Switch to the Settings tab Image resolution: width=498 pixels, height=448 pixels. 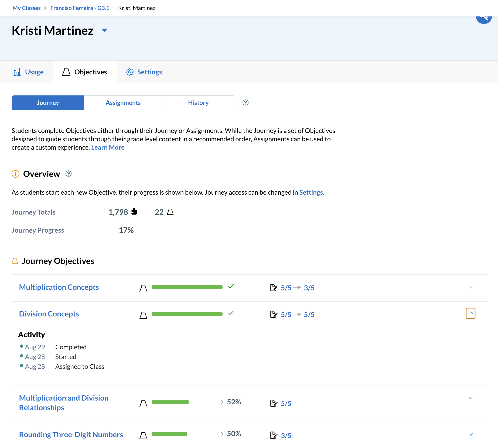[x=144, y=72]
